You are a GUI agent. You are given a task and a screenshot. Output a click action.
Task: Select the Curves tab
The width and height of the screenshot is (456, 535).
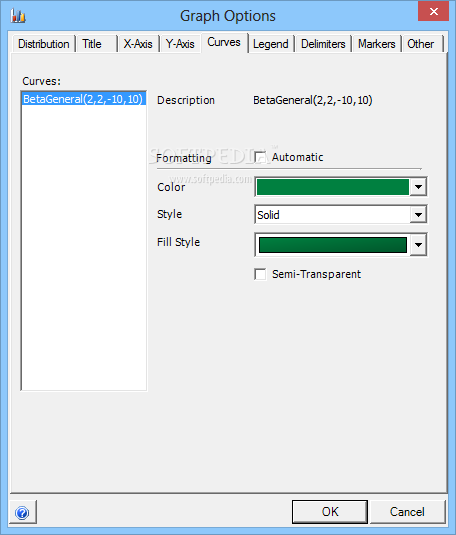[x=224, y=42]
